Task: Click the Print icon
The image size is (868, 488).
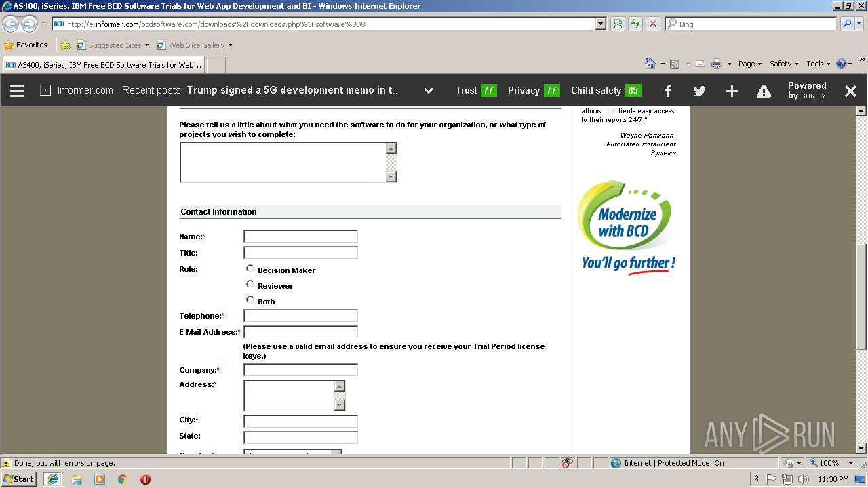Action: pyautogui.click(x=717, y=64)
